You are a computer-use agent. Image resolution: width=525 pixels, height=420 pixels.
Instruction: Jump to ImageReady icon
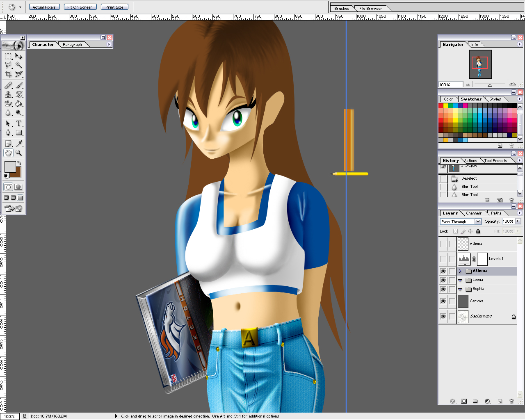[14, 208]
